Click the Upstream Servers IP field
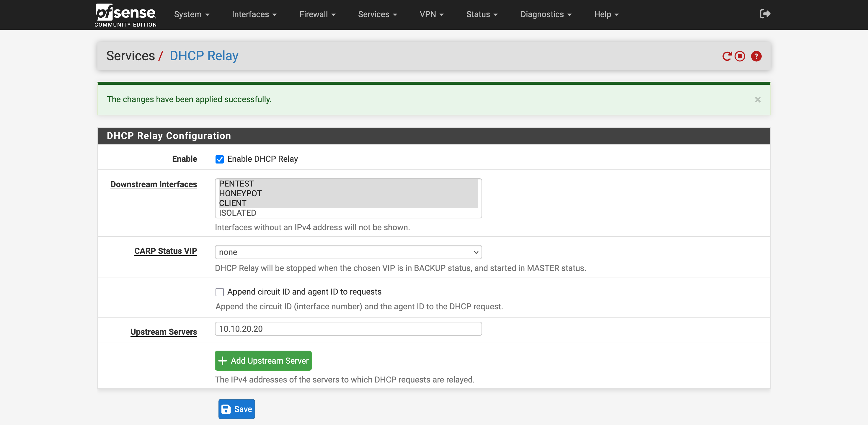 pyautogui.click(x=348, y=329)
